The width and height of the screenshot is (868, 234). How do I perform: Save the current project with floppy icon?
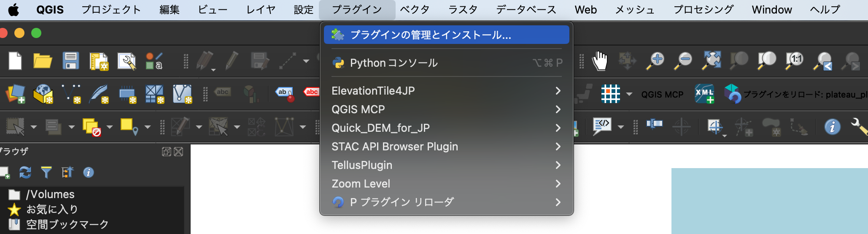(71, 61)
